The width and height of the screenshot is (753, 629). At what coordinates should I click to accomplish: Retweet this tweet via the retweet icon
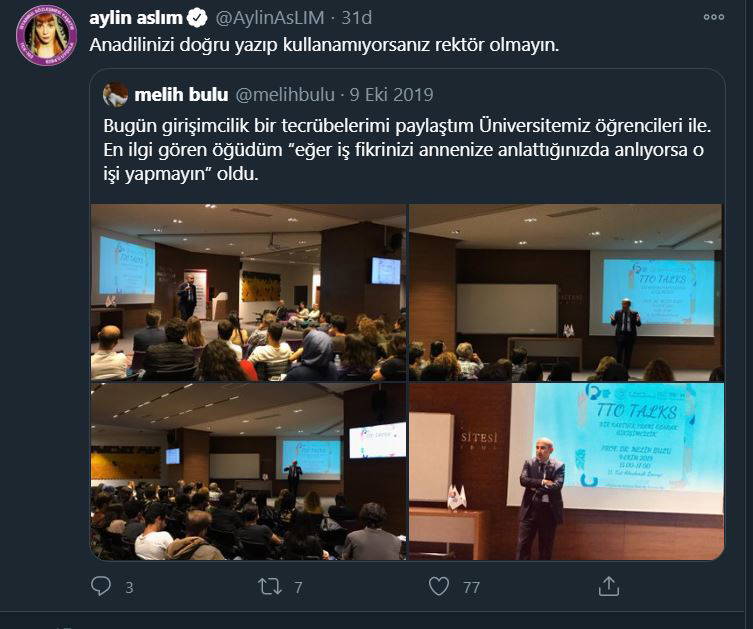[269, 586]
